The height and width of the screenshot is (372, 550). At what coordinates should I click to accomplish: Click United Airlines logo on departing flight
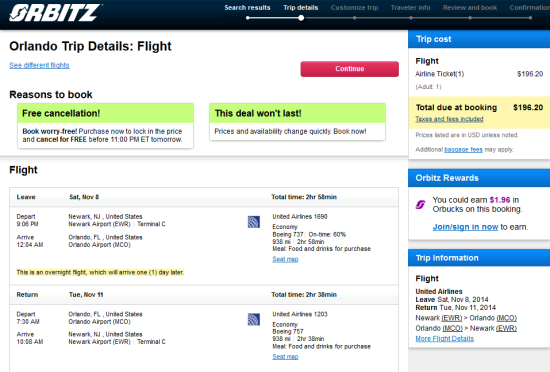pos(254,222)
